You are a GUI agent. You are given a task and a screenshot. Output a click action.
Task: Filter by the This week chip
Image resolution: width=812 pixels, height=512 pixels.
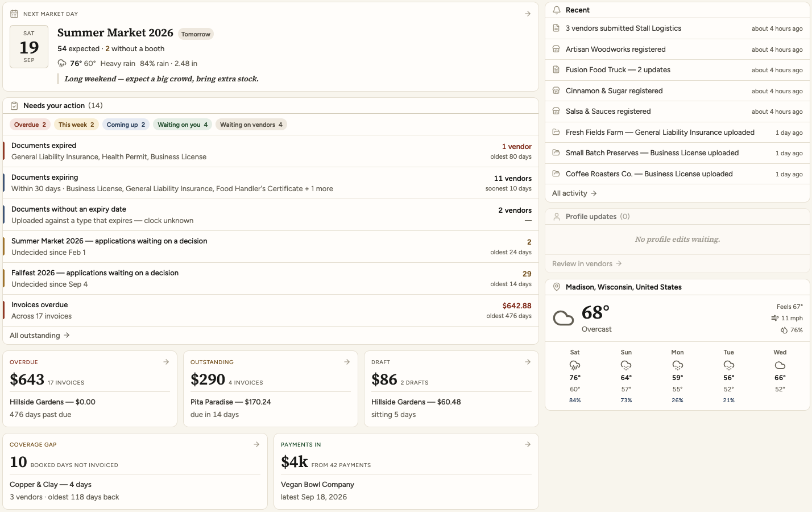click(x=76, y=125)
